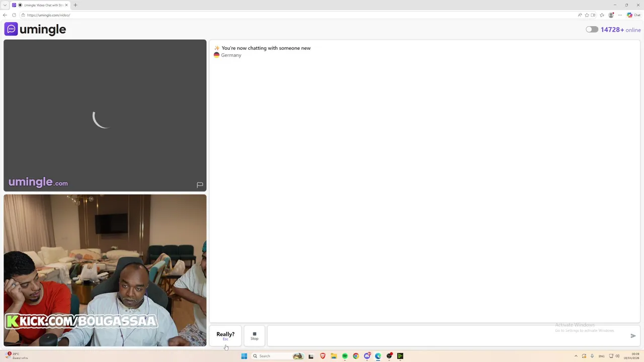Open File Explorer from taskbar
This screenshot has width=644, height=362.
[334, 356]
